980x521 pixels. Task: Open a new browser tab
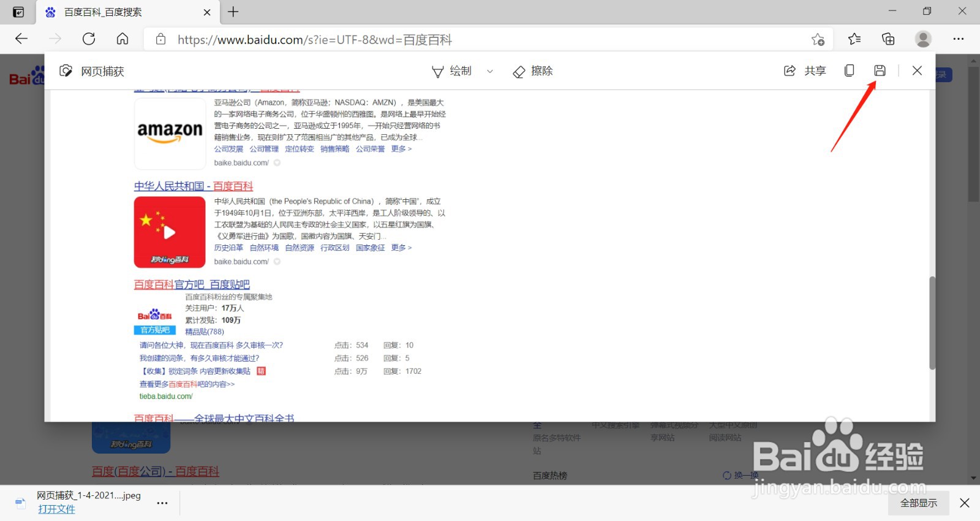coord(233,12)
